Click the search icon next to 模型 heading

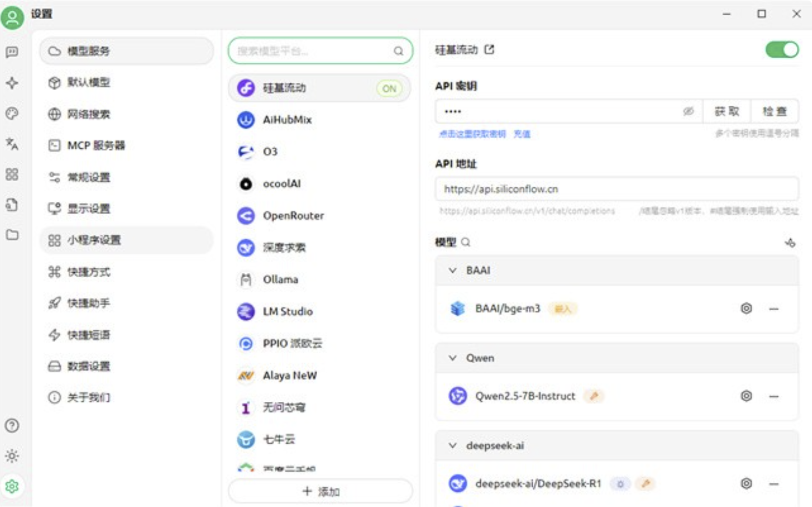coord(466,242)
